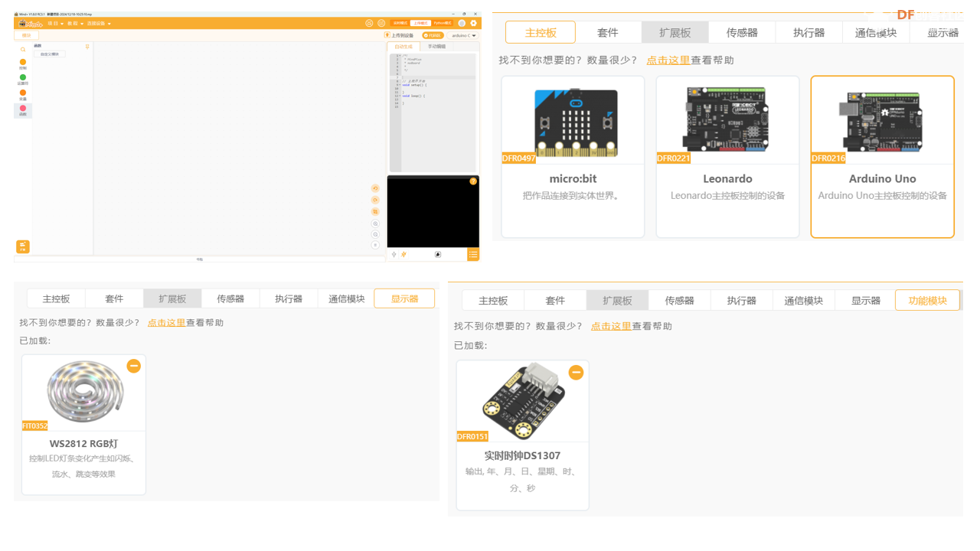The width and height of the screenshot is (980, 551).
Task: Open the 项目 dropdown menu
Action: pos(55,24)
